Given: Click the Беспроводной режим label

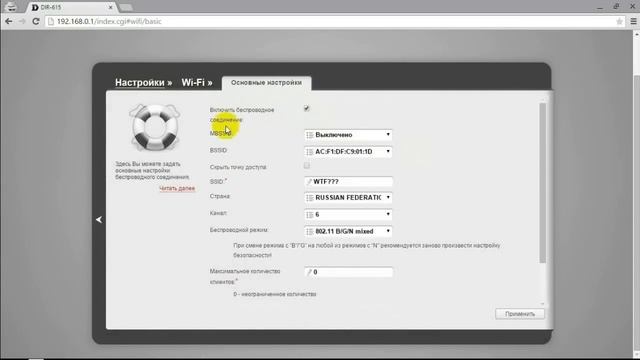Looking at the screenshot, I should point(239,230).
